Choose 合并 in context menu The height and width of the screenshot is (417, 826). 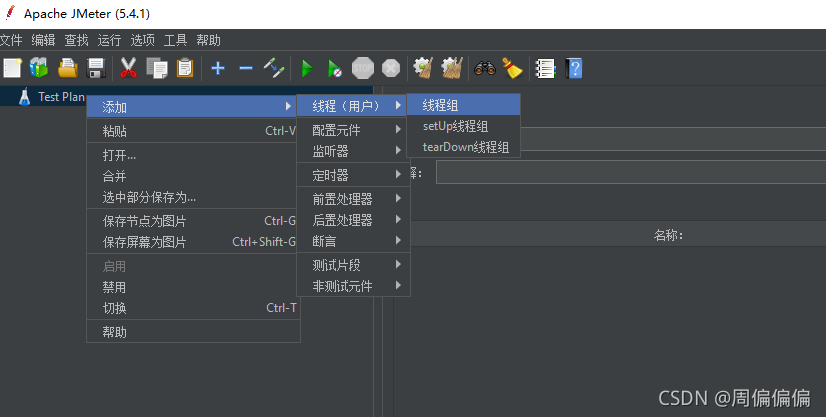[x=193, y=176]
